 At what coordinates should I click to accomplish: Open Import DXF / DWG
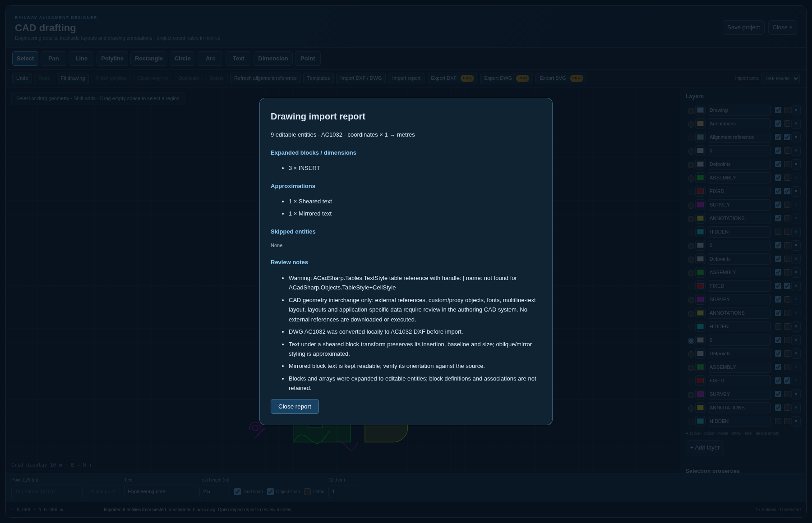pyautogui.click(x=361, y=78)
